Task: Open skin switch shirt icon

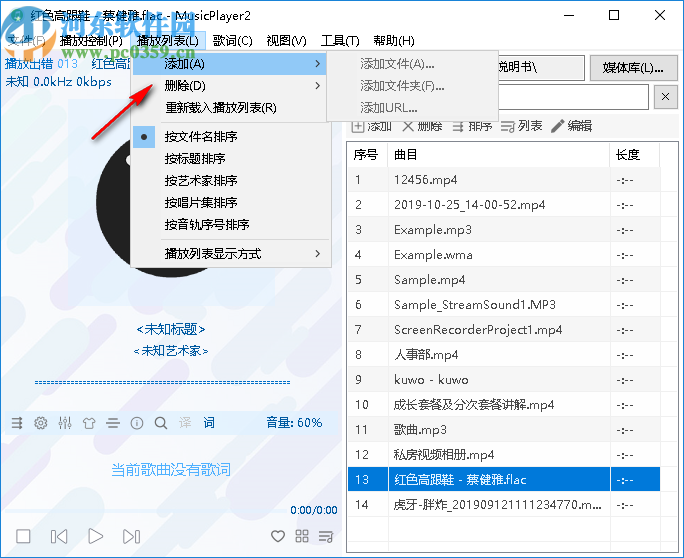Action: tap(89, 423)
